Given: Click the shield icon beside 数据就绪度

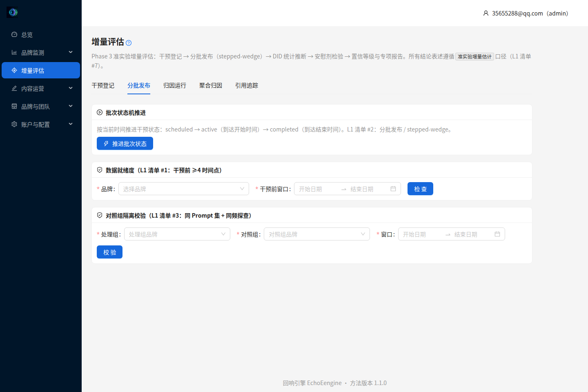Looking at the screenshot, I should tap(100, 170).
